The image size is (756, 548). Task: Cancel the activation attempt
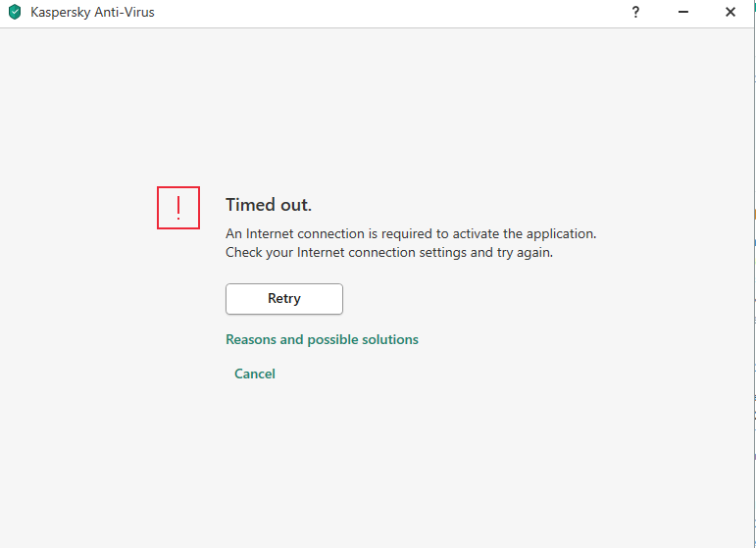click(x=255, y=374)
